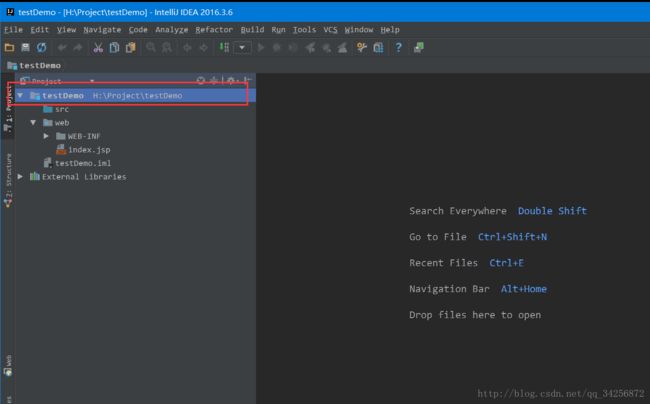This screenshot has height=404, width=650.
Task: Open the Code menu
Action: [138, 30]
